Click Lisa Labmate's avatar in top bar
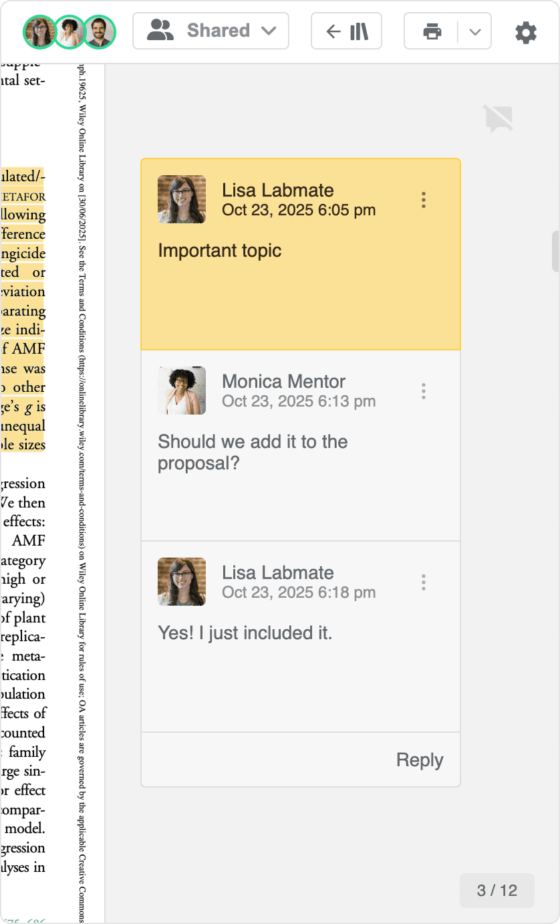 39,31
